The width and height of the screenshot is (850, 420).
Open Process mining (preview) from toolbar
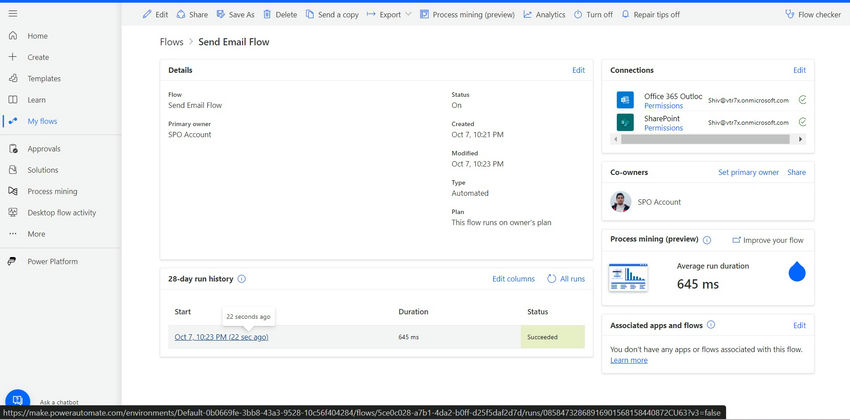467,15
